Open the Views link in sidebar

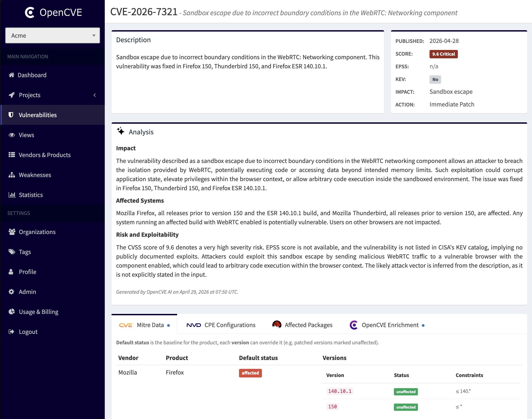click(53, 135)
